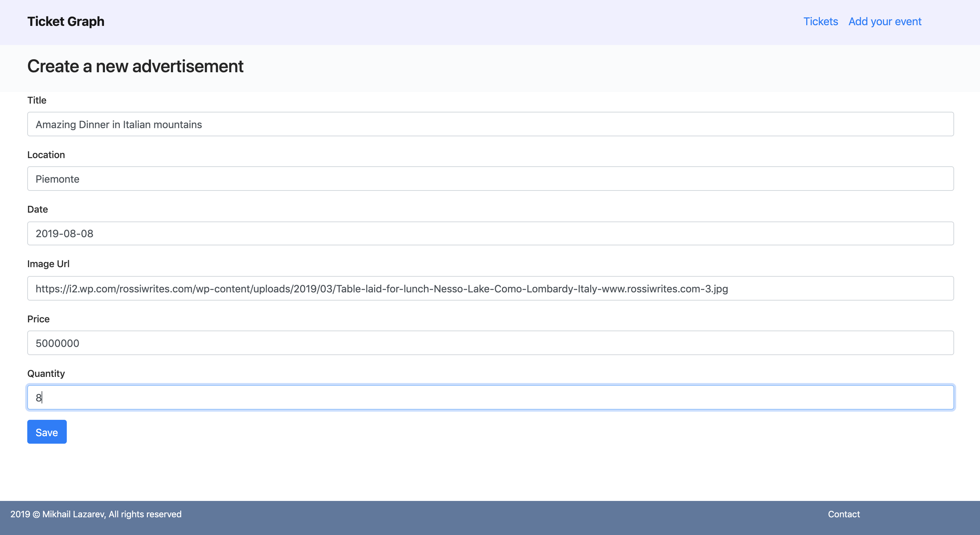Click the Quantity label text
The width and height of the screenshot is (980, 535).
point(46,373)
